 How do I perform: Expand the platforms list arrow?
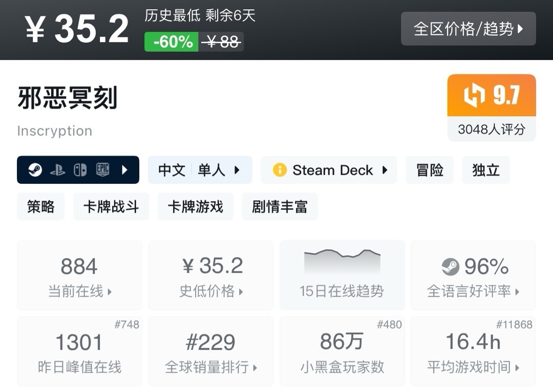[x=124, y=170]
